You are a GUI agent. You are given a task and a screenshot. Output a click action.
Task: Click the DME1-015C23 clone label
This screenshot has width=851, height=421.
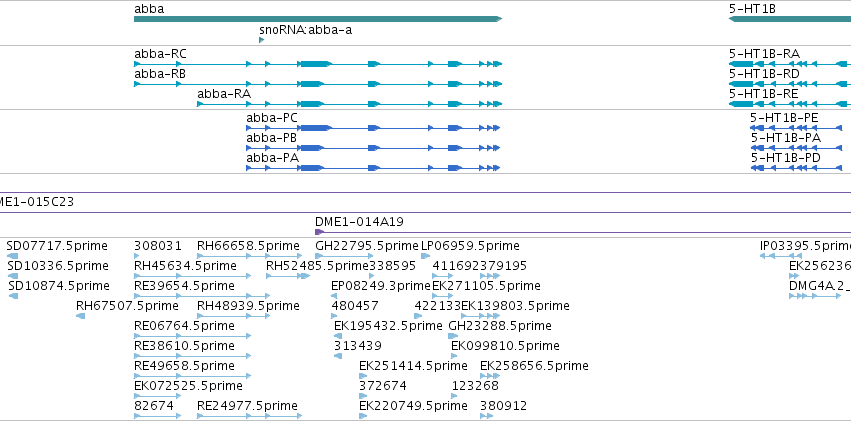point(37,202)
